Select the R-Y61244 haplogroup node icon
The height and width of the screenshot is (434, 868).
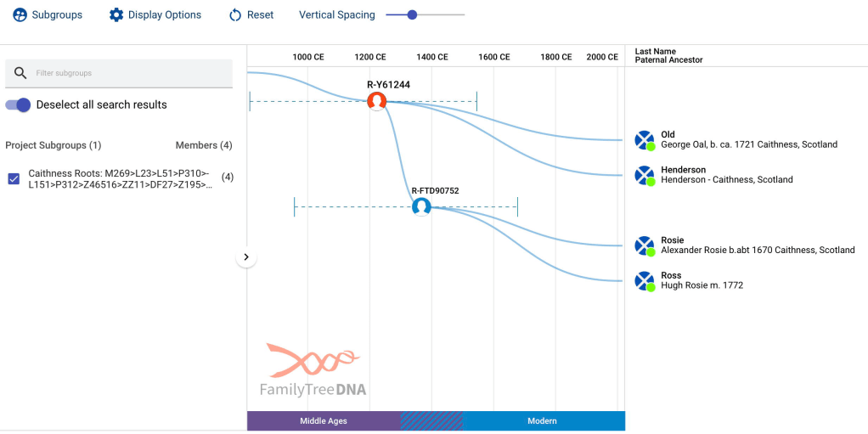point(377,101)
